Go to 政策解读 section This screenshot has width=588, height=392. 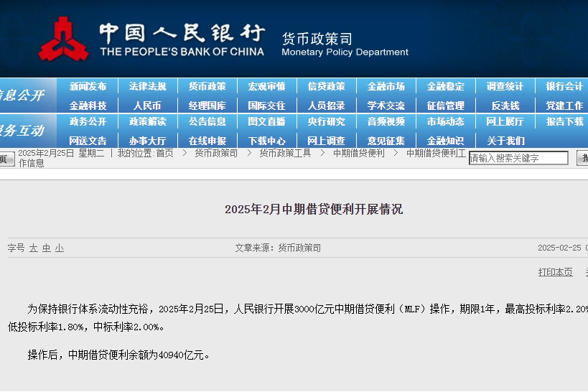point(147,121)
